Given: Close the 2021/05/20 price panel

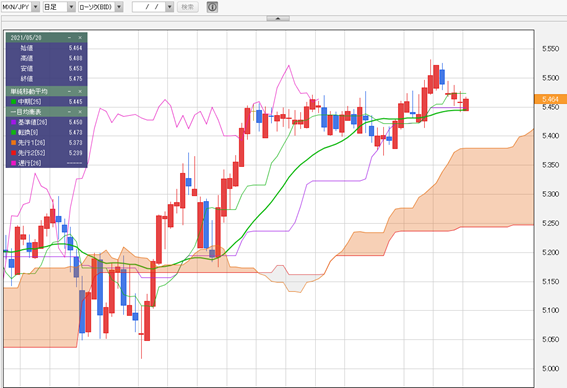Looking at the screenshot, I should coord(80,38).
